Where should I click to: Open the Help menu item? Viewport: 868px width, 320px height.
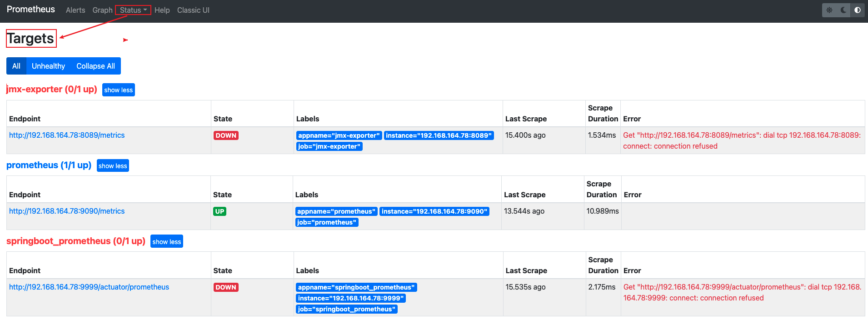tap(162, 10)
